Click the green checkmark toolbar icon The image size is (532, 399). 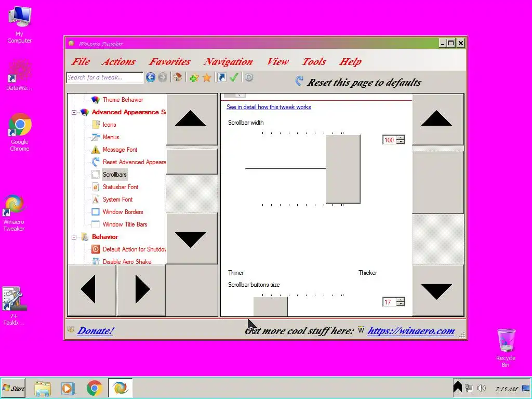[x=234, y=77]
